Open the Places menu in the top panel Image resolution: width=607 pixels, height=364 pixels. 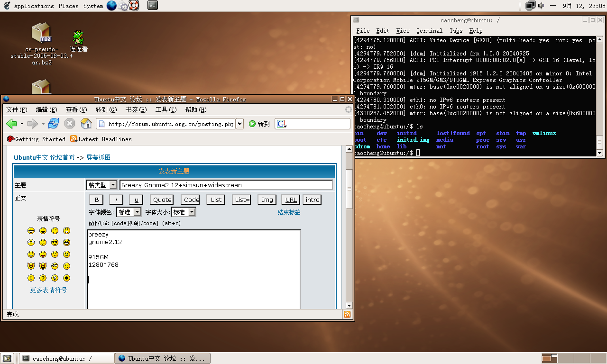69,6
